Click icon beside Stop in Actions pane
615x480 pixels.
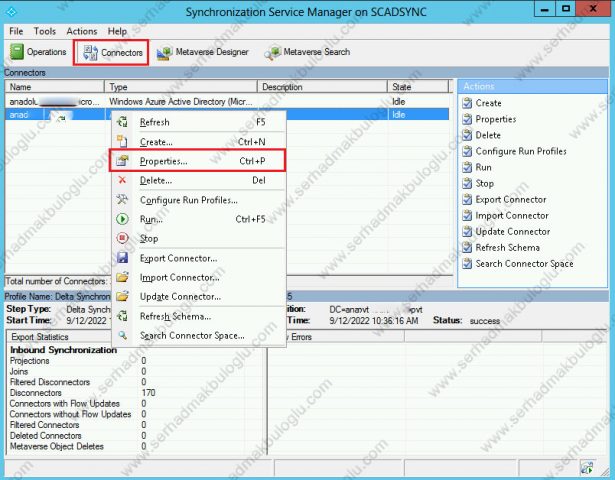point(467,184)
